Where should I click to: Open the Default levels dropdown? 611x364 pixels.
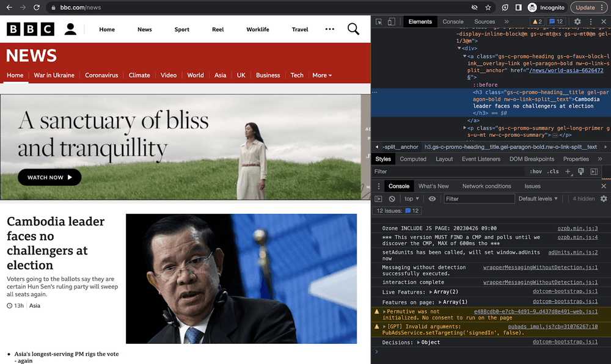[538, 198]
